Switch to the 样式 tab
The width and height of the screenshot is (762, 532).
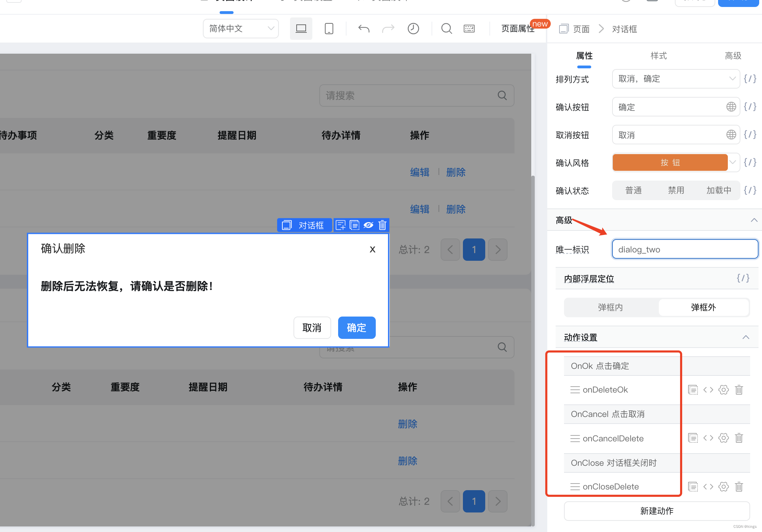point(658,56)
